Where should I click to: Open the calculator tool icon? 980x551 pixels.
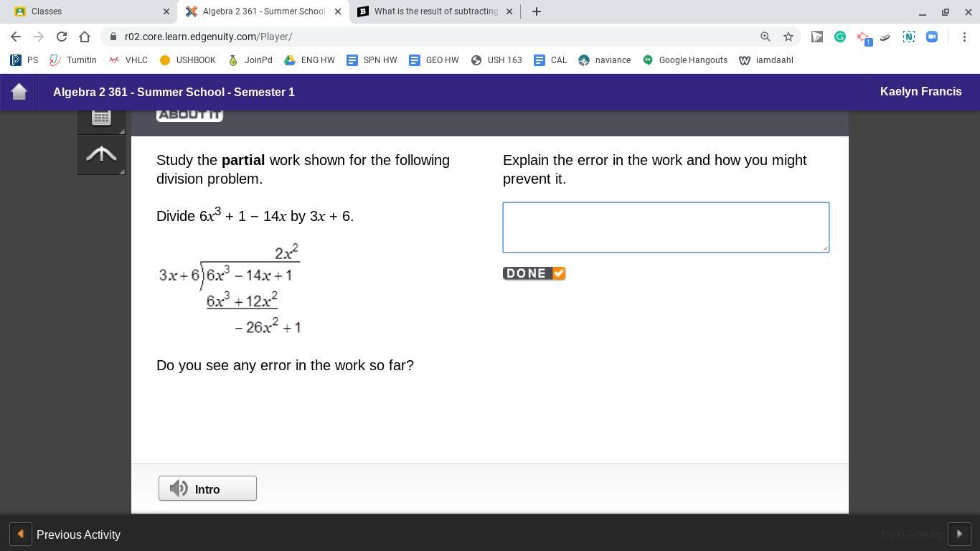pos(101,118)
